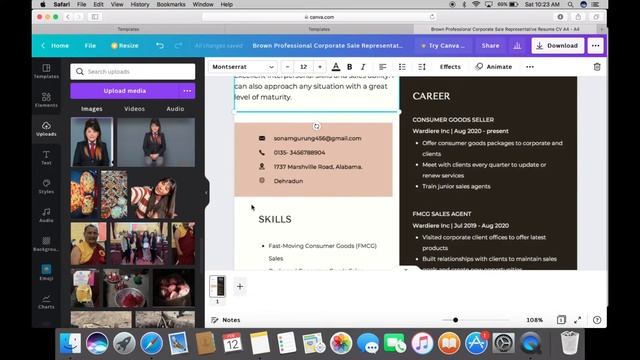Select the uploaded portrait photo of woman in uniform

[x=92, y=142]
